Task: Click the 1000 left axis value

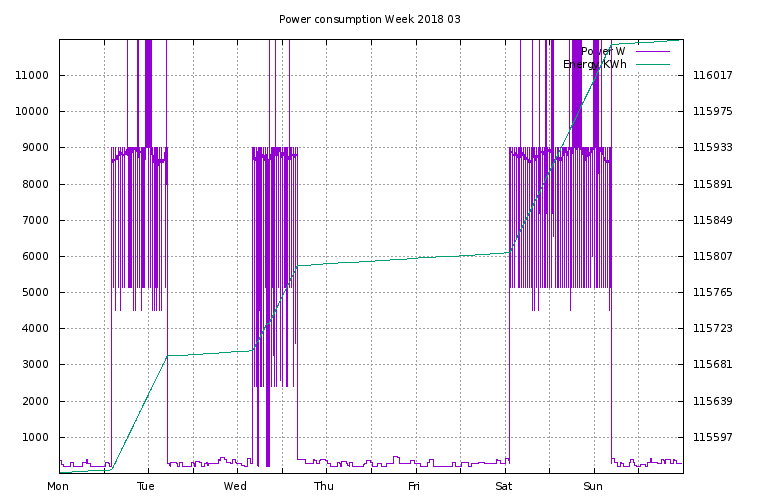Action: [x=35, y=437]
